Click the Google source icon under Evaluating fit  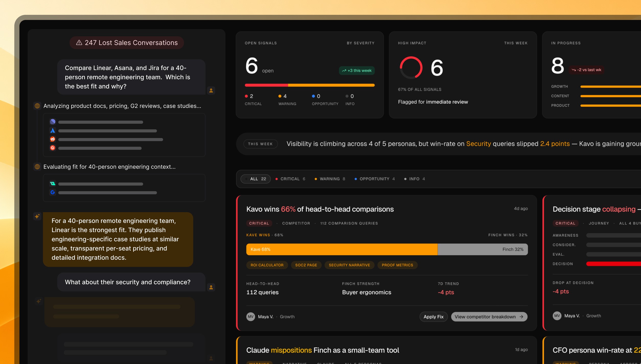point(53,192)
